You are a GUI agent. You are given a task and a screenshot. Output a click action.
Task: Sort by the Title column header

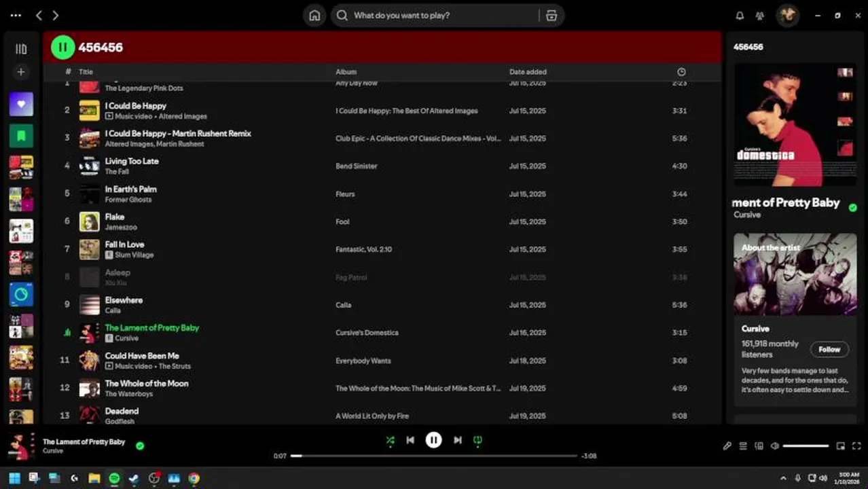click(86, 72)
